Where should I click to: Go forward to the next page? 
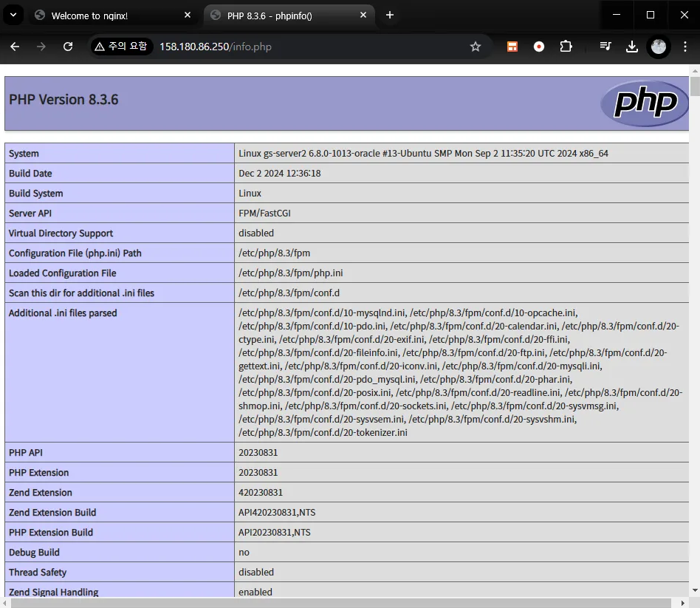click(x=41, y=47)
